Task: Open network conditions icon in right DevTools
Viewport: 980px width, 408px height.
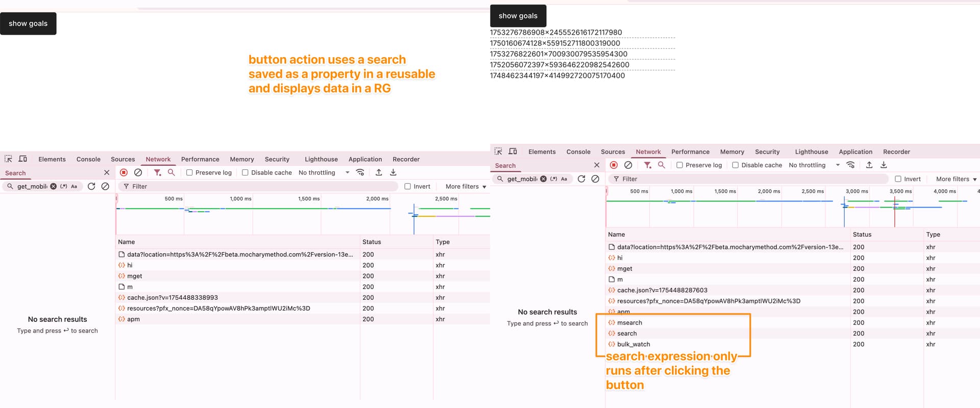Action: point(850,165)
